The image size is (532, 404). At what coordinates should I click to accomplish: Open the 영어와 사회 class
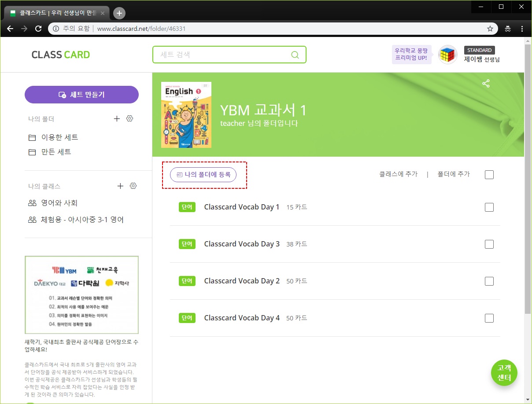coord(53,203)
